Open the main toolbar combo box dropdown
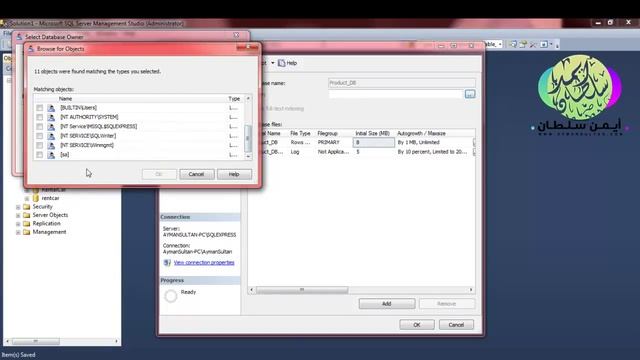The width and height of the screenshot is (640, 360). tap(500, 44)
